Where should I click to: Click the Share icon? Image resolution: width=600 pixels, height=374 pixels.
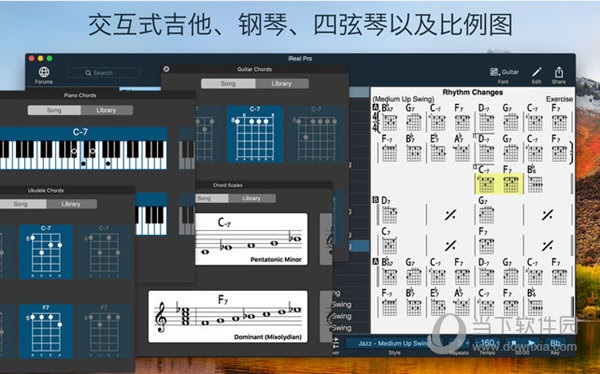[x=559, y=72]
